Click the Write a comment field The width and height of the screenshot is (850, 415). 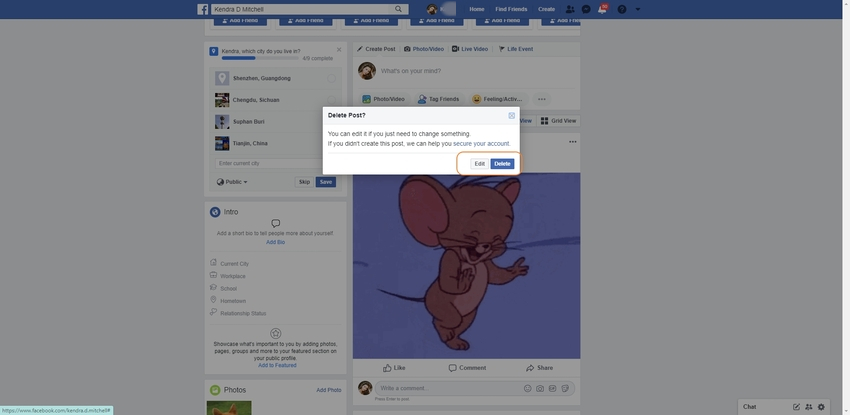(x=449, y=388)
